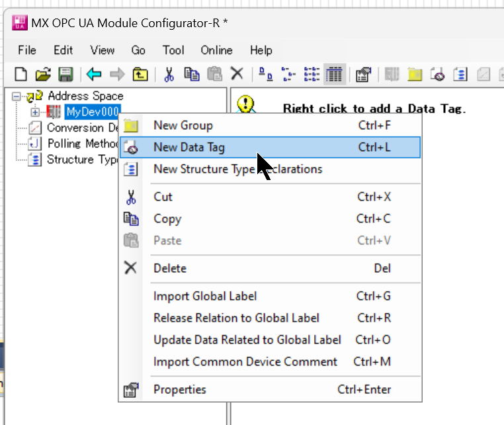This screenshot has width=504, height=425.
Task: Switch to List view in toolbar
Action: pos(312,74)
